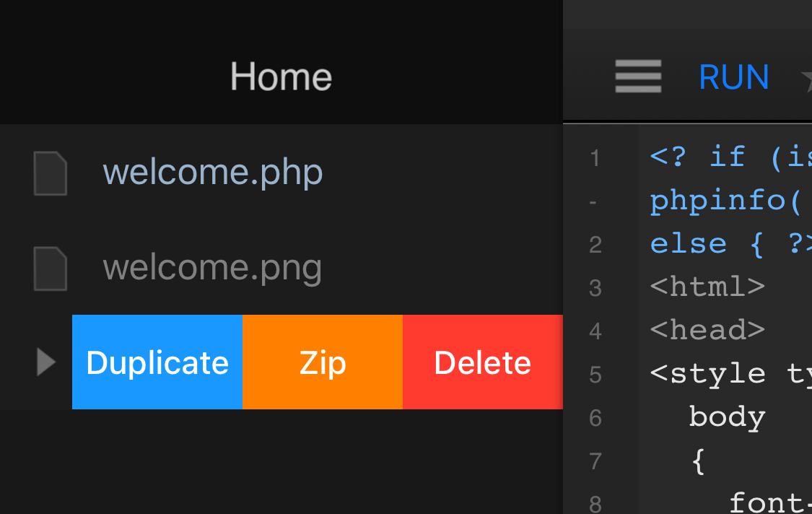Choose Duplicate from the swipe action menu
812x514 pixels.
click(x=157, y=362)
